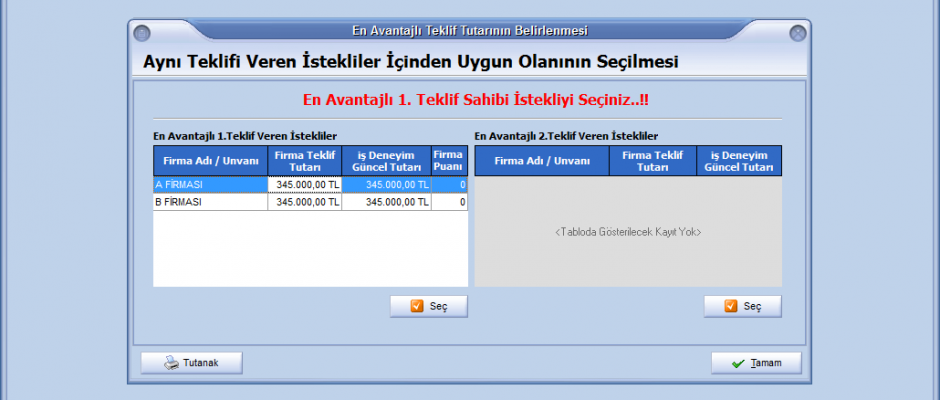Click Seç button under the 1. Teklif table
Viewport: 940px width, 400px height.
[428, 307]
